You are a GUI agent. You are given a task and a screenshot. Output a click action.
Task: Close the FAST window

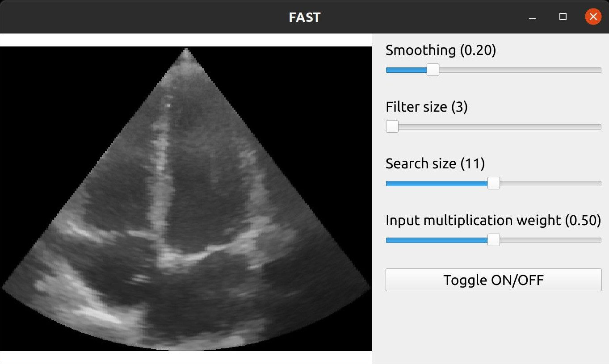(x=593, y=17)
